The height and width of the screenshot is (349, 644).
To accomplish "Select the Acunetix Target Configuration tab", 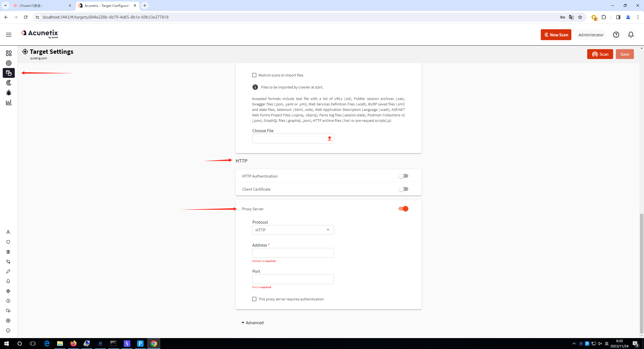I will [107, 5].
